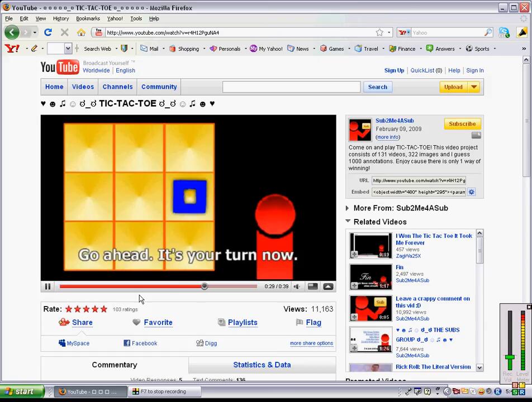Open the Upload button dropdown arrow
The image size is (532, 402).
pyautogui.click(x=474, y=87)
